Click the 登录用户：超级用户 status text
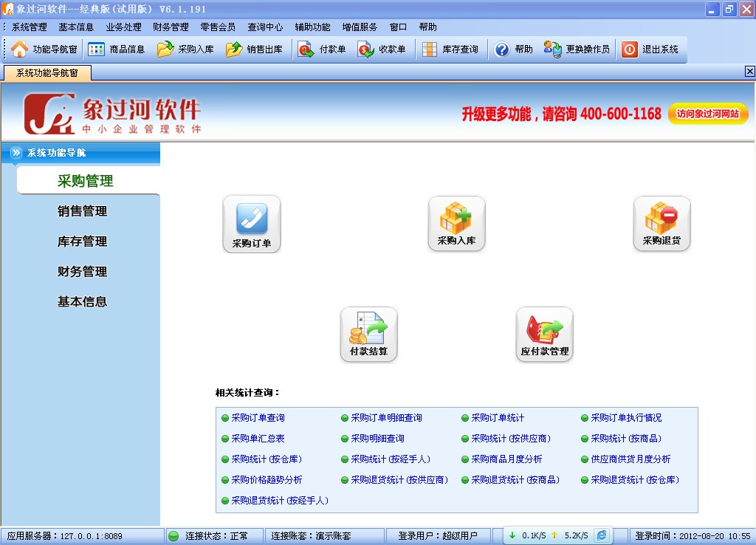 [438, 536]
